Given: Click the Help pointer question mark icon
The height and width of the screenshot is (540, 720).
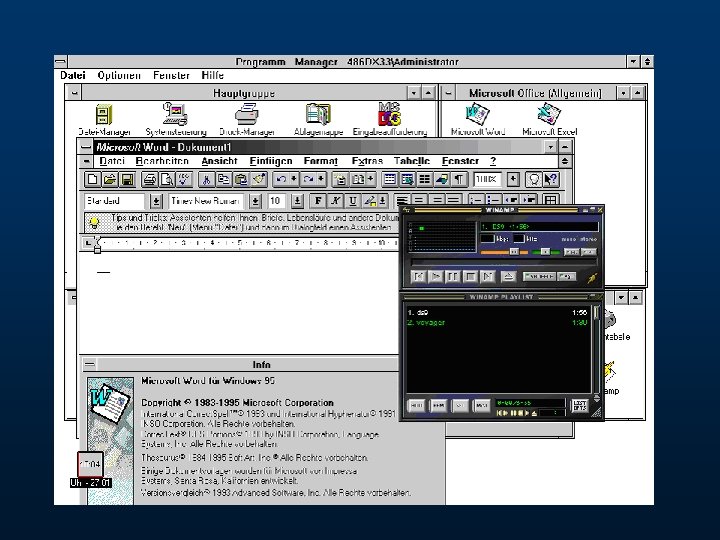Looking at the screenshot, I should tap(551, 179).
